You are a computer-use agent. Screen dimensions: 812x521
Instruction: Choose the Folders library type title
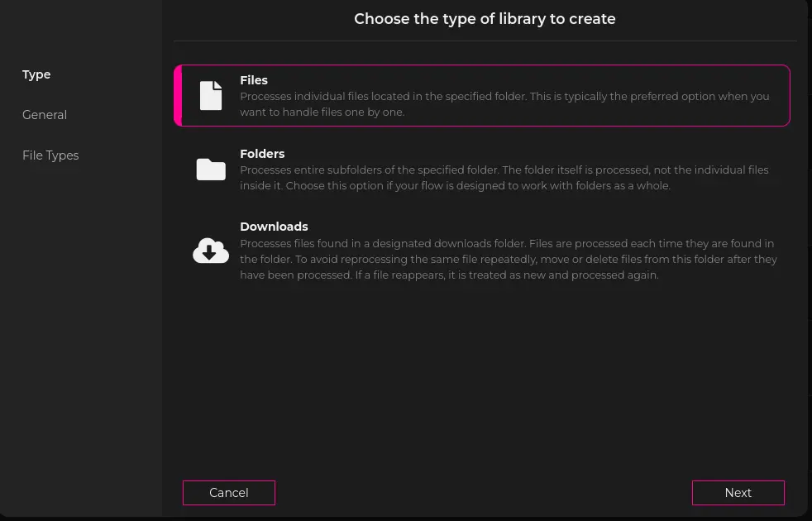tap(262, 154)
